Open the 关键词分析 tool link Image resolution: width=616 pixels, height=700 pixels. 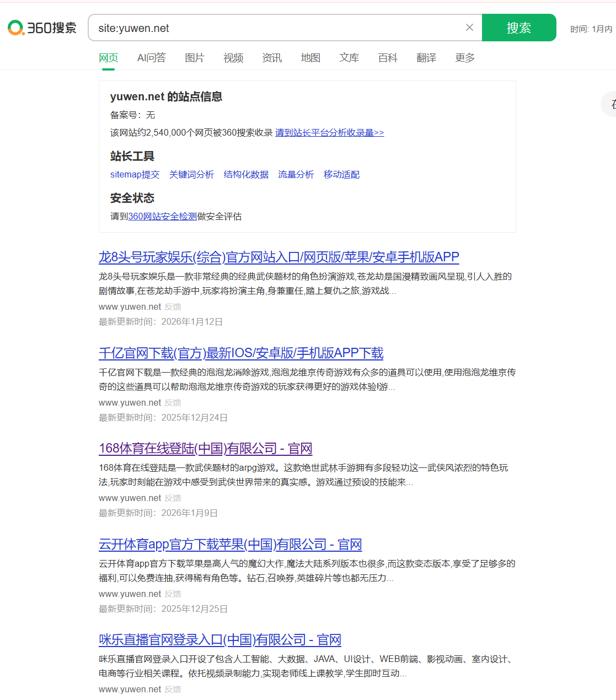191,174
